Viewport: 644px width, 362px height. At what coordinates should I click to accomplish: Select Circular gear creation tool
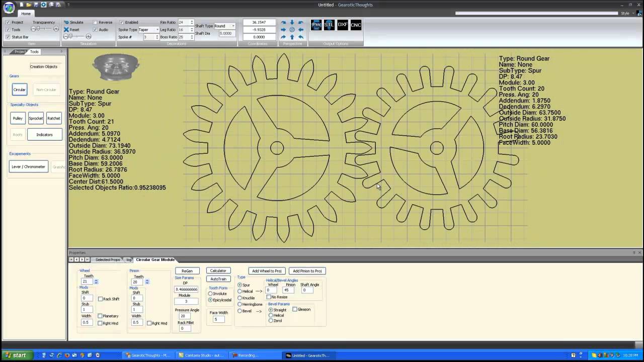coord(19,89)
